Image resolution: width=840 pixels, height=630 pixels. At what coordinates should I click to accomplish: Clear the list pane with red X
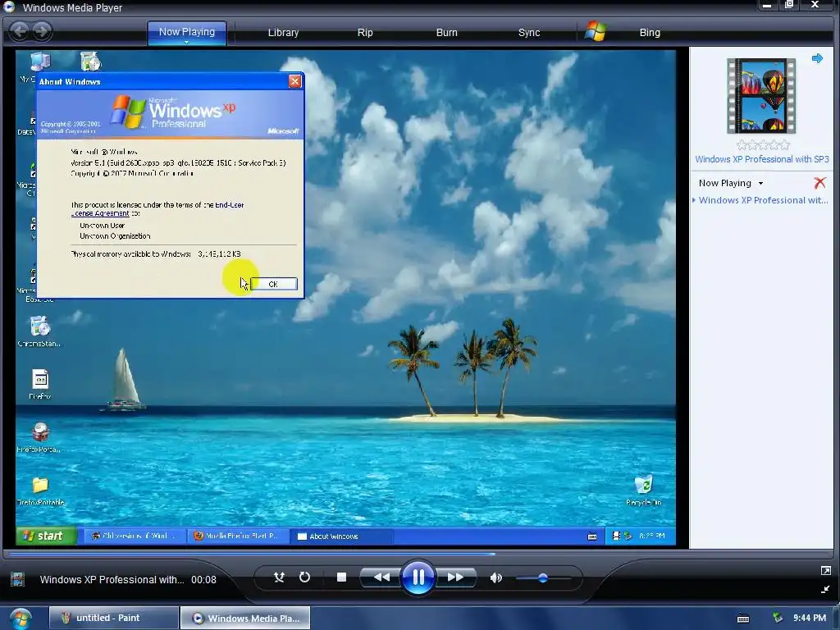coord(819,183)
